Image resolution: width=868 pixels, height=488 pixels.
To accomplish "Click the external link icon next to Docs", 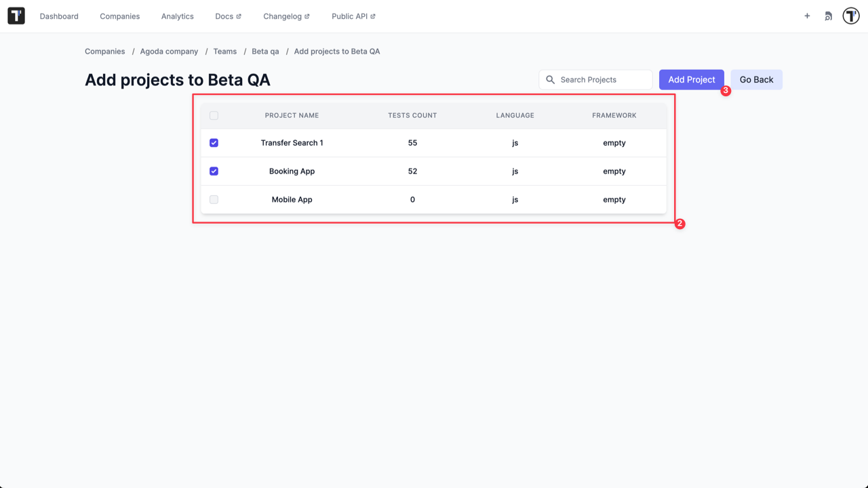I will 239,15.
